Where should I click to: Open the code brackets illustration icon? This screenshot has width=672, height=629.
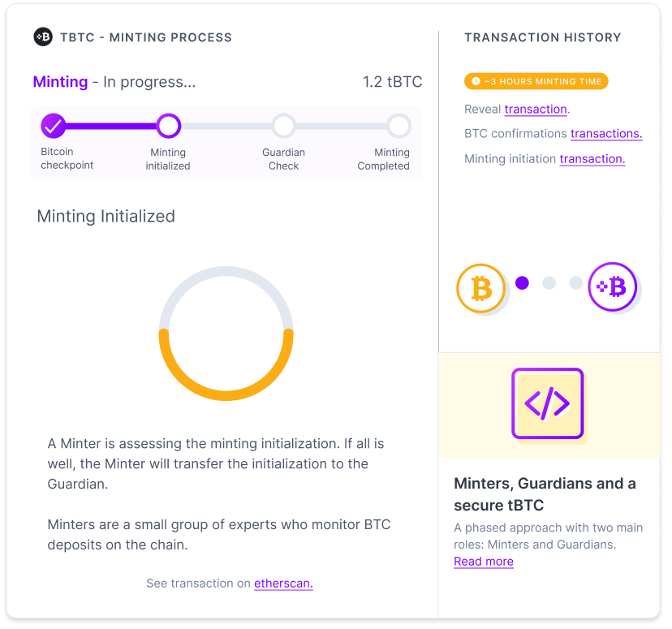548,403
